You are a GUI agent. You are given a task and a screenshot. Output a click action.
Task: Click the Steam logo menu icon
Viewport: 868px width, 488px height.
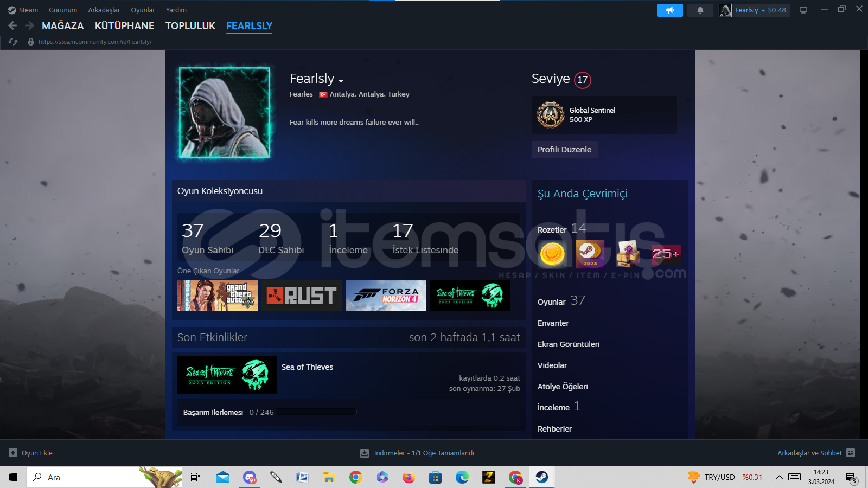(12, 10)
